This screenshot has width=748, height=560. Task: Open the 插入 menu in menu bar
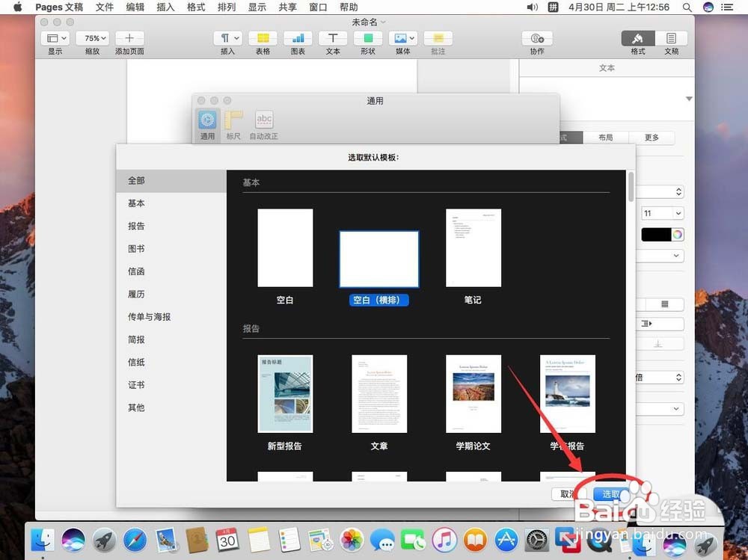click(x=165, y=7)
